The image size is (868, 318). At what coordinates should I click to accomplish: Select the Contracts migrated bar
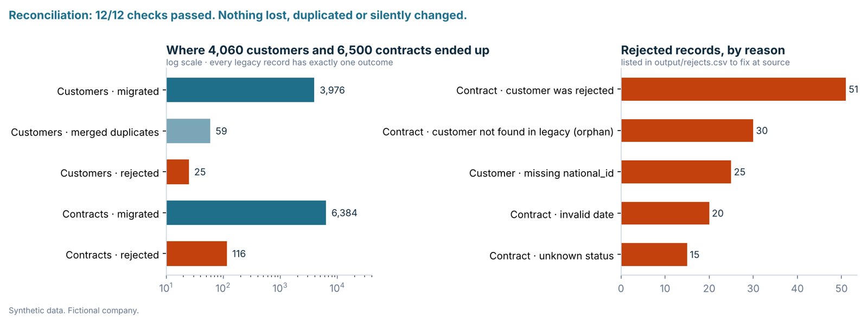pos(246,213)
